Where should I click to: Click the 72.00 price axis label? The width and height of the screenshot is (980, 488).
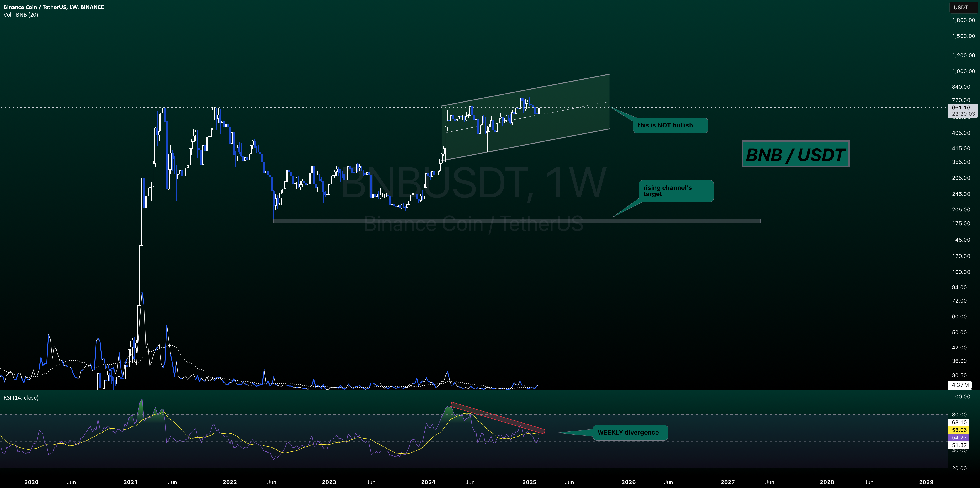959,300
